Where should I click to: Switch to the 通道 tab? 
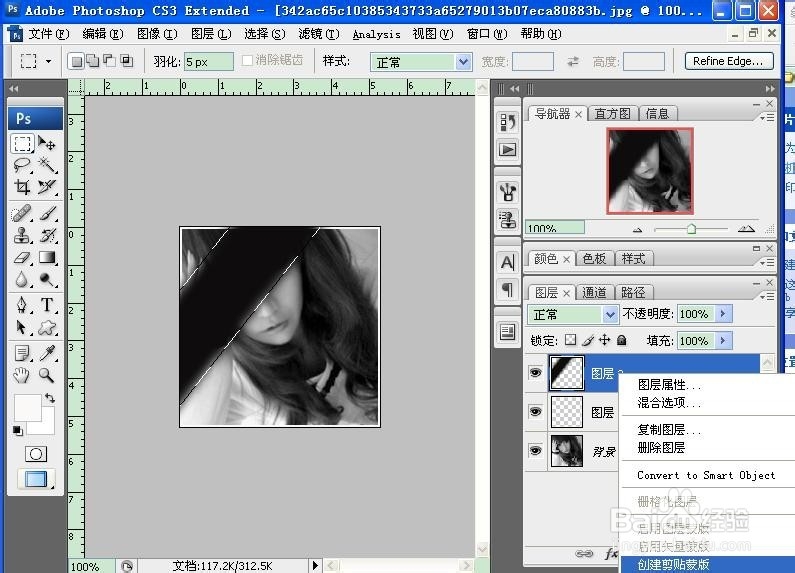pos(594,293)
